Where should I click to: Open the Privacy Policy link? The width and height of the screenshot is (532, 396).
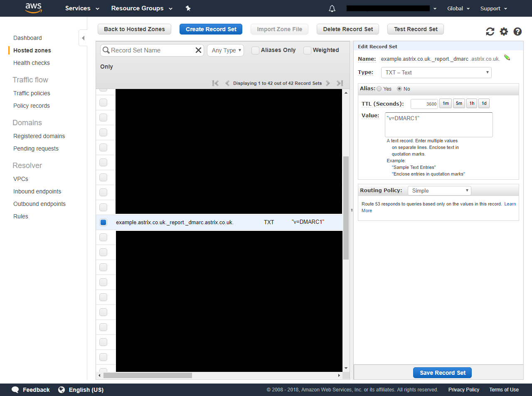(464, 390)
